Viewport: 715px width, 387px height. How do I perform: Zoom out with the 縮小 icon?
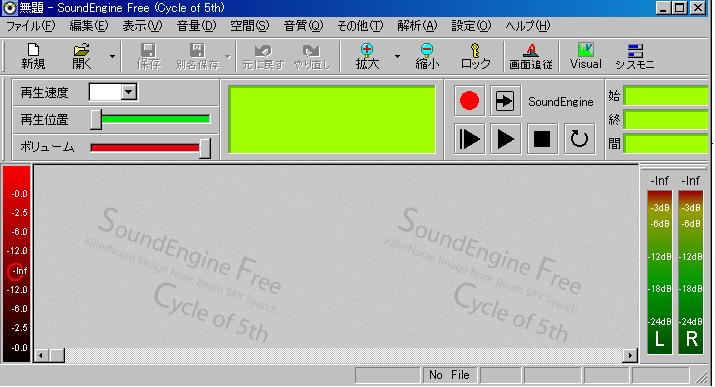tap(427, 56)
